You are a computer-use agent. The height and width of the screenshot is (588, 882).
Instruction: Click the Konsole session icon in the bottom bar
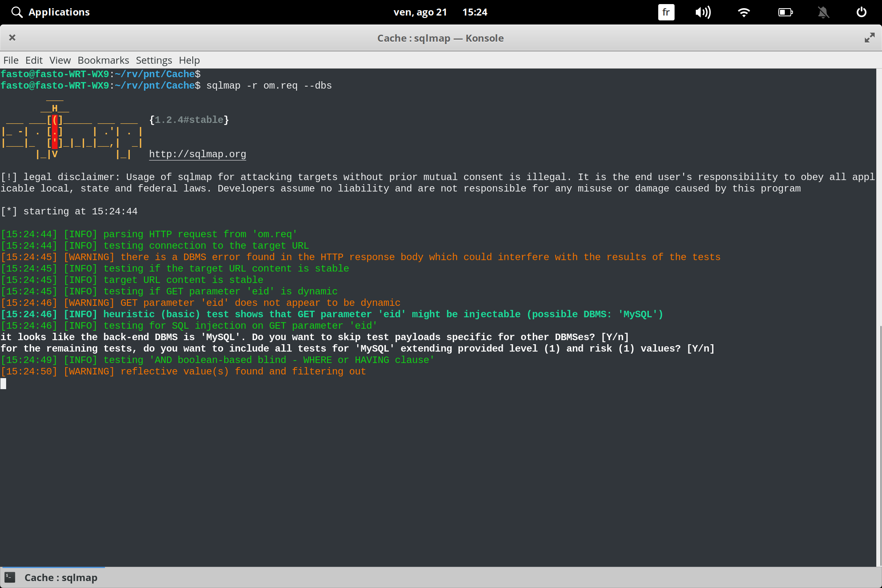tap(9, 577)
